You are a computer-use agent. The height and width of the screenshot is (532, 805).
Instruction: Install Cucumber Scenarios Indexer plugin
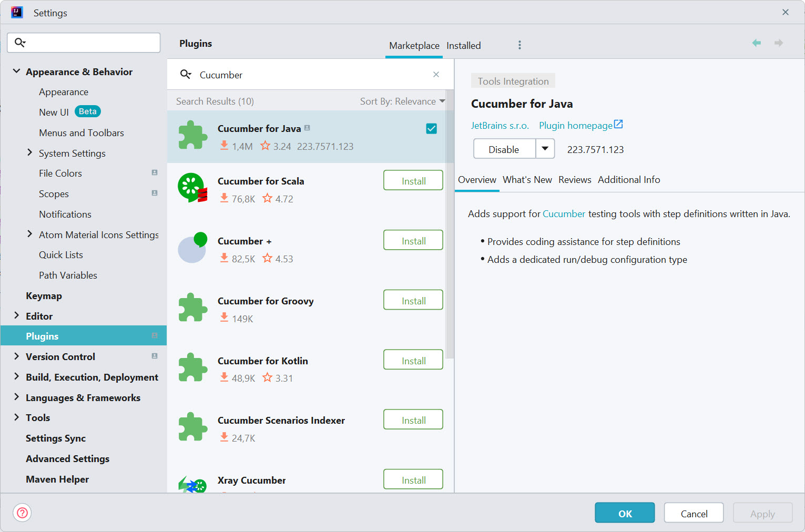point(413,420)
